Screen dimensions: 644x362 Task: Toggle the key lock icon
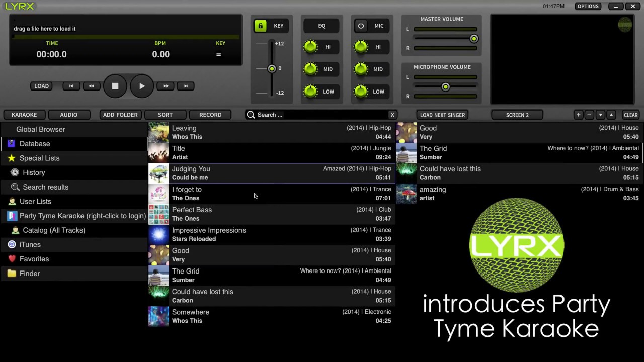coord(260,26)
